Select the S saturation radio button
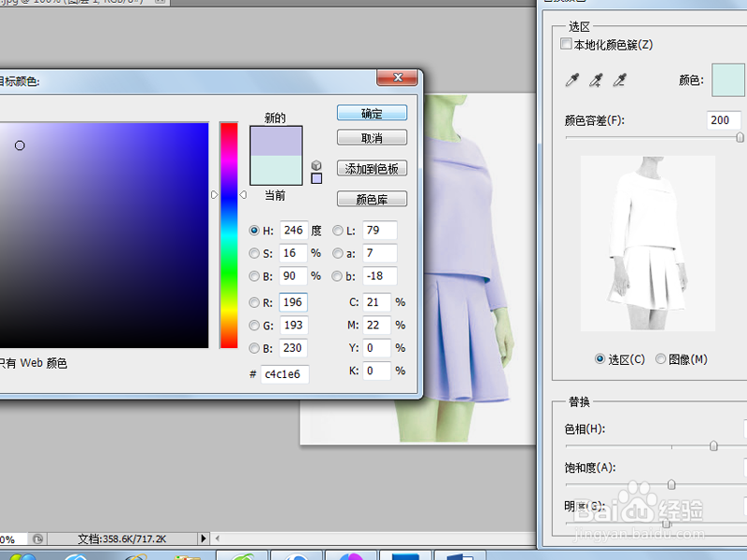Viewport: 747px width, 560px height. click(x=254, y=253)
